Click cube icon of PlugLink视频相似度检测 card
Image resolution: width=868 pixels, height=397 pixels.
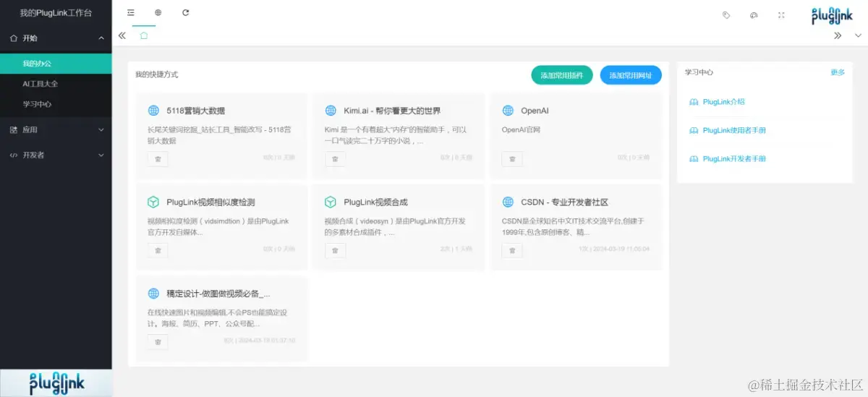[153, 202]
